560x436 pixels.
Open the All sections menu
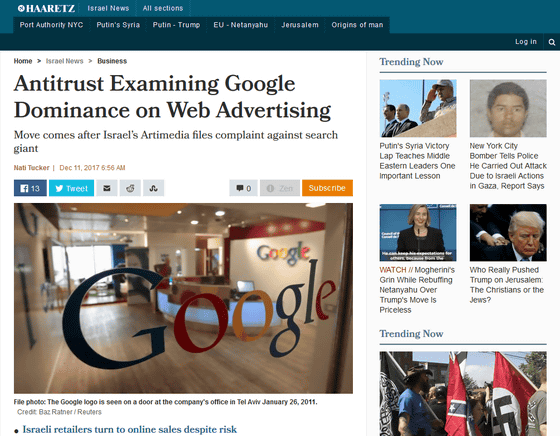click(x=163, y=8)
